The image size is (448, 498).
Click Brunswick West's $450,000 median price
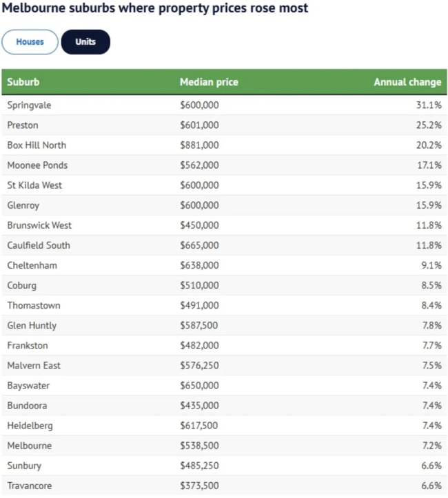point(199,225)
